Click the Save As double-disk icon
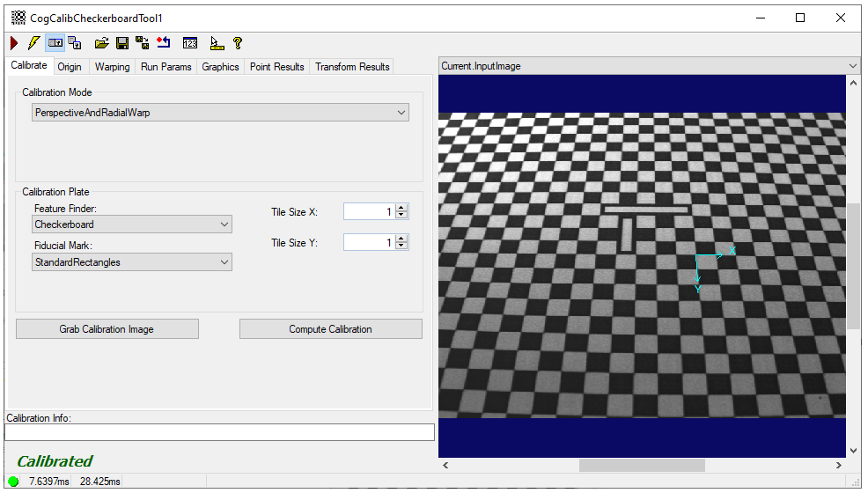Image resolution: width=868 pixels, height=493 pixels. 143,42
